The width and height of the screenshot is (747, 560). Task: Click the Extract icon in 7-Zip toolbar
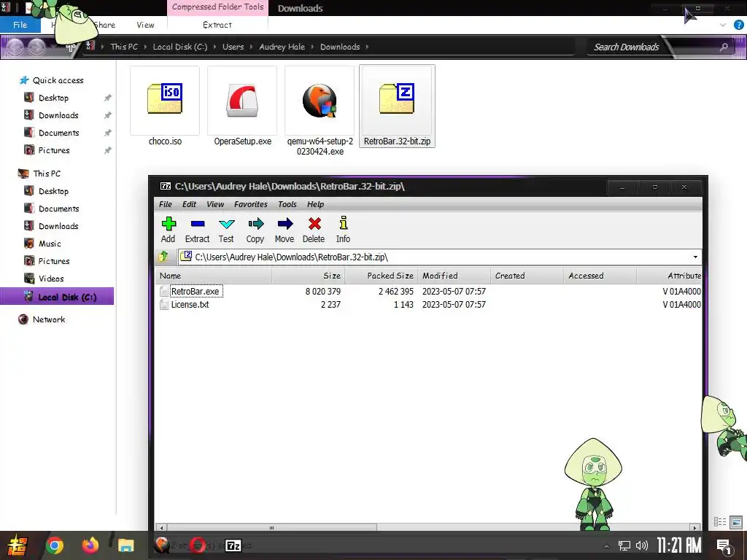tap(197, 224)
